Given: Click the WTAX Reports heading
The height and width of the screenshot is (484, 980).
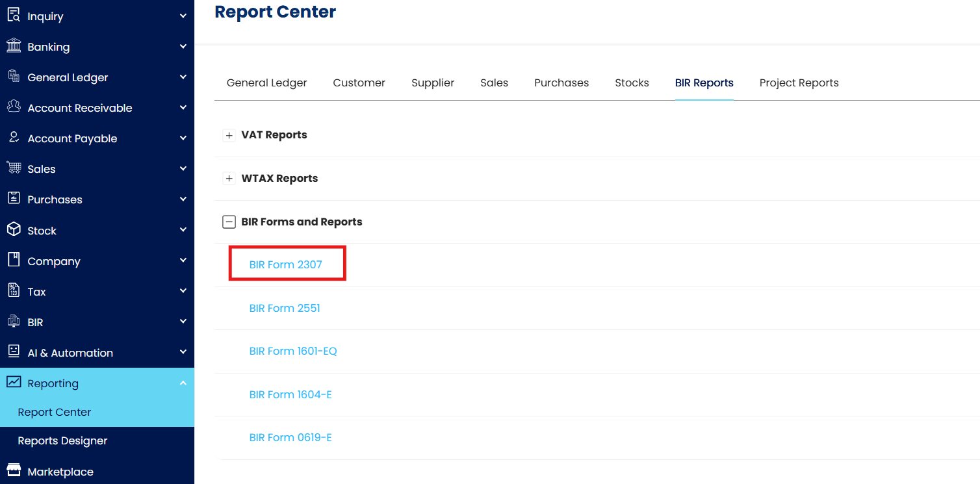Looking at the screenshot, I should pos(279,179).
